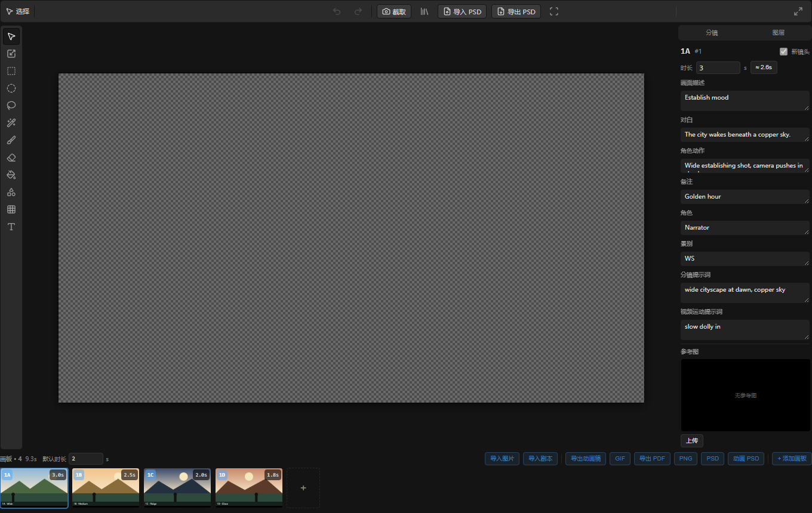Switch to the 分镜 tab
Screen dimensions: 812x513
point(712,33)
